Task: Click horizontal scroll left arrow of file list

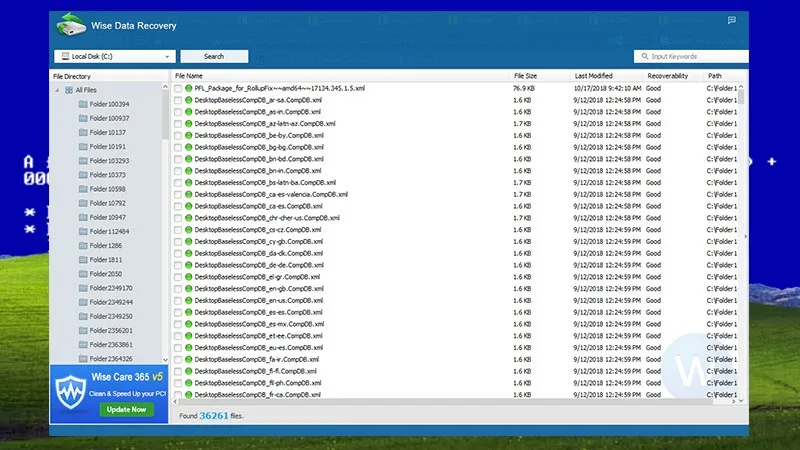Action: point(176,402)
